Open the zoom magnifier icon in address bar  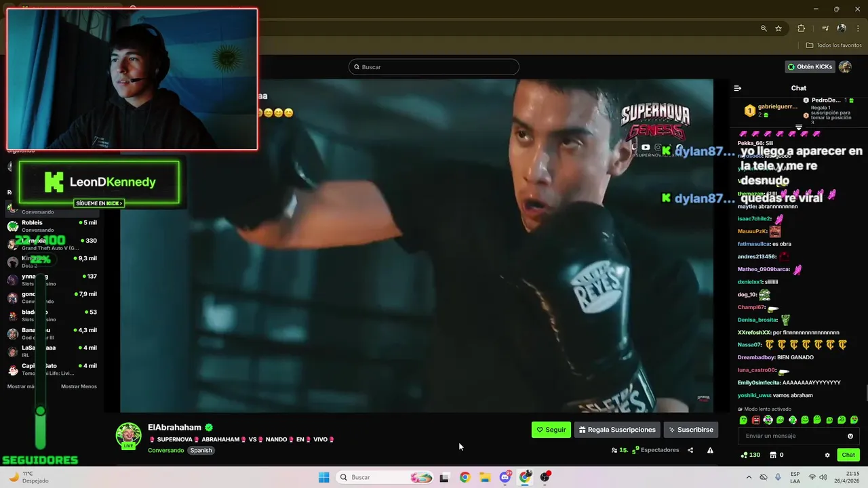coord(764,28)
